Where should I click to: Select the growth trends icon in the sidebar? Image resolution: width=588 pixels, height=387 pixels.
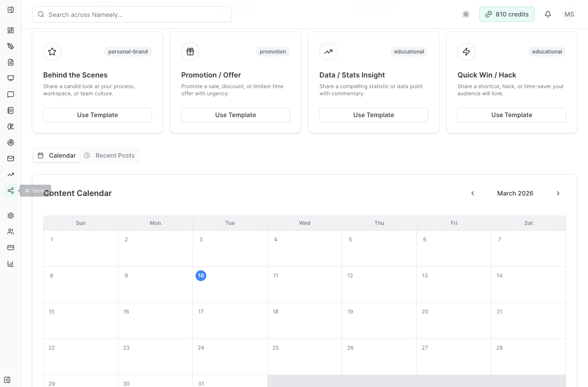10,174
